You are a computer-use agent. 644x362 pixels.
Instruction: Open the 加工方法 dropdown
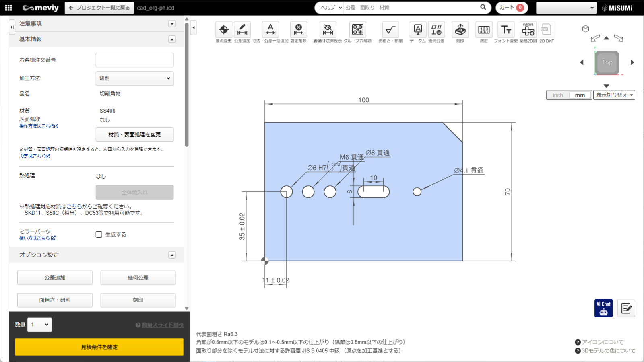click(134, 78)
